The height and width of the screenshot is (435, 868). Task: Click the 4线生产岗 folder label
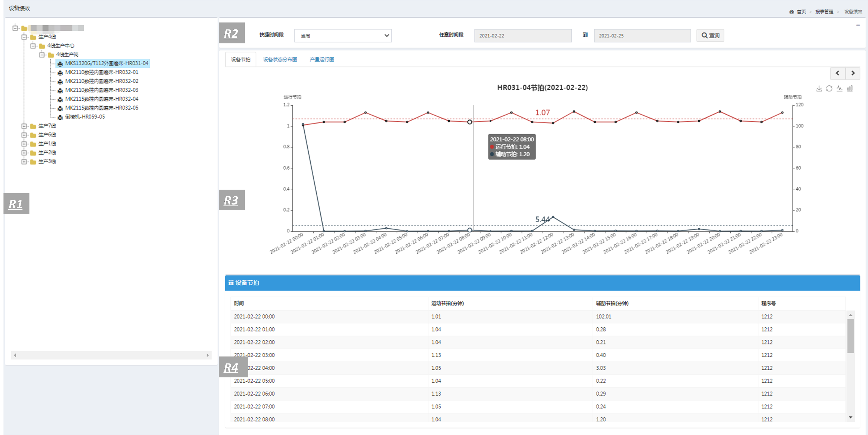click(x=67, y=54)
